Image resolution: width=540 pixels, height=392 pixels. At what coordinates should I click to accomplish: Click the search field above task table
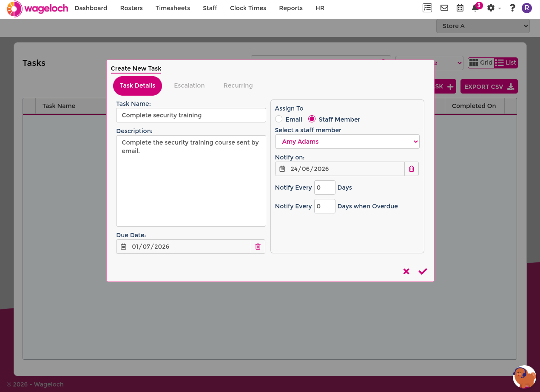[x=321, y=57]
